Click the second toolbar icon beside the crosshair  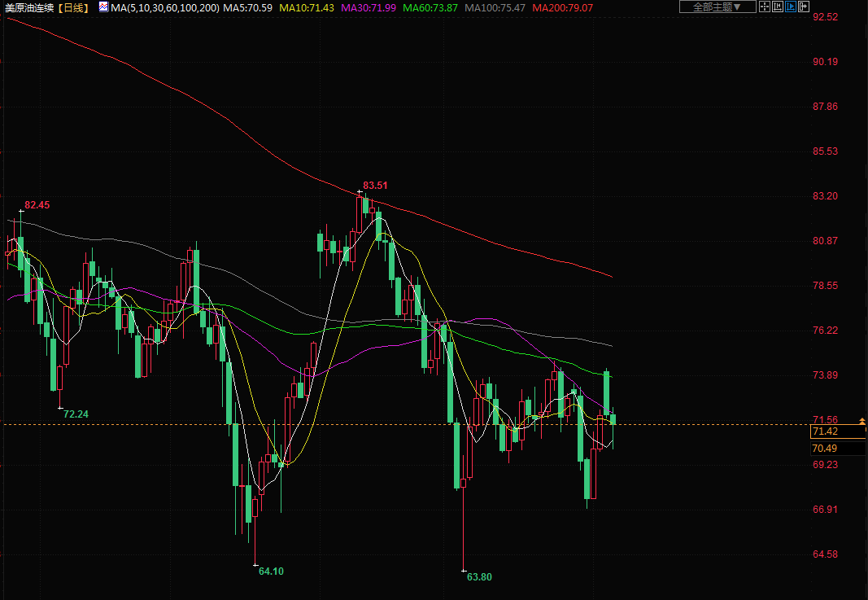777,7
